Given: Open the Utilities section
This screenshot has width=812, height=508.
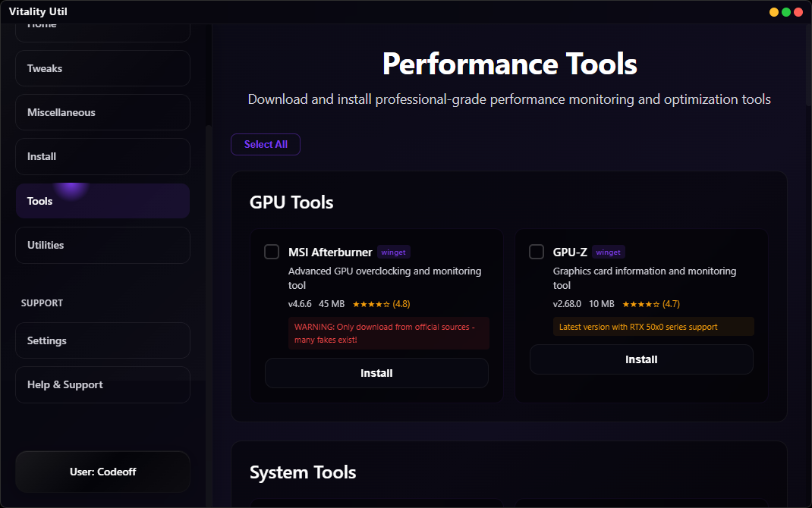Looking at the screenshot, I should click(102, 245).
